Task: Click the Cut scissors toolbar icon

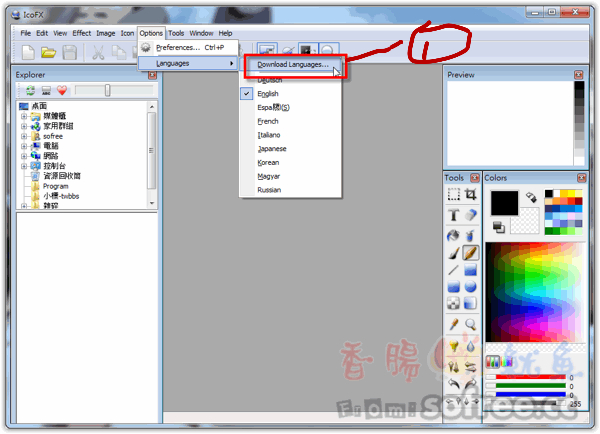Action: click(98, 52)
